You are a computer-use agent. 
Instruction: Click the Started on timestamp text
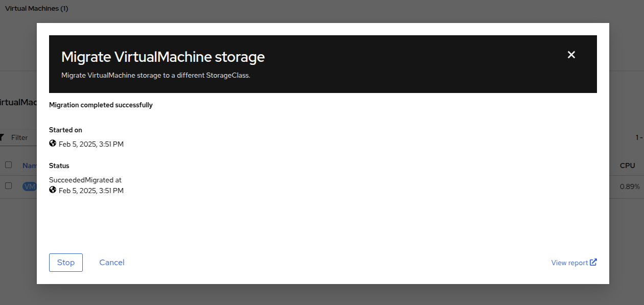pyautogui.click(x=91, y=144)
